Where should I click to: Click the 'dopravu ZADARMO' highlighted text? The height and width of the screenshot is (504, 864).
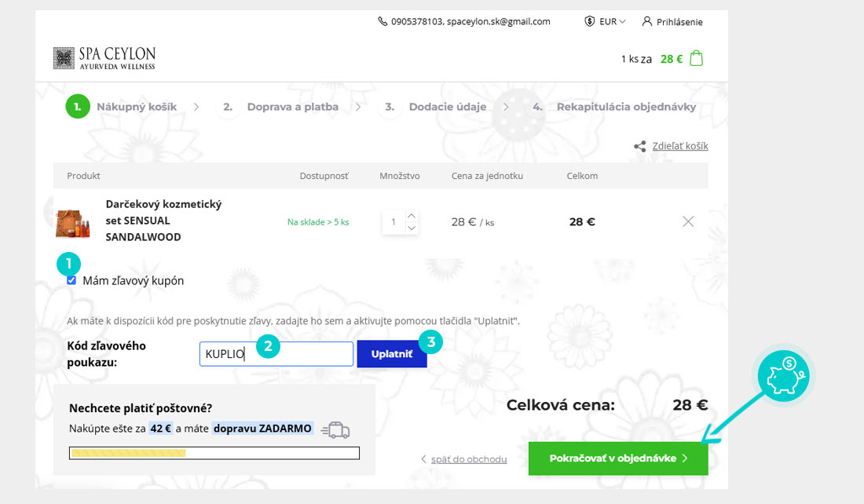click(x=262, y=429)
